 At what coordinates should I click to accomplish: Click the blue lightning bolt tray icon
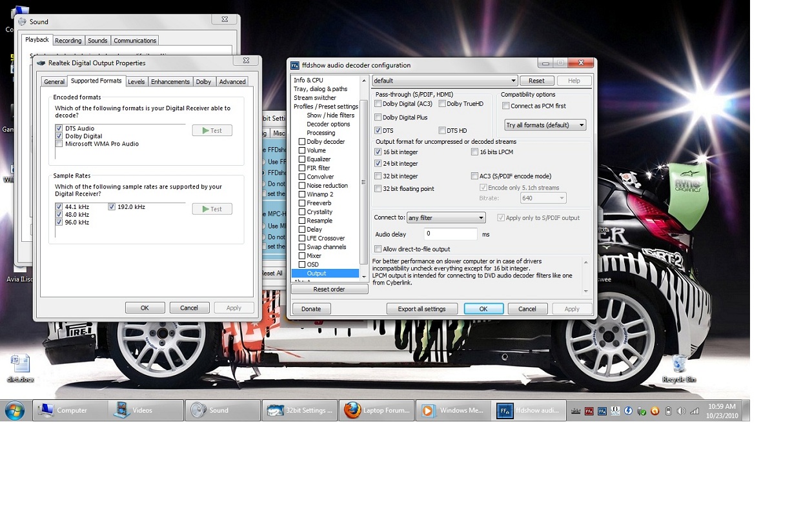click(x=628, y=411)
